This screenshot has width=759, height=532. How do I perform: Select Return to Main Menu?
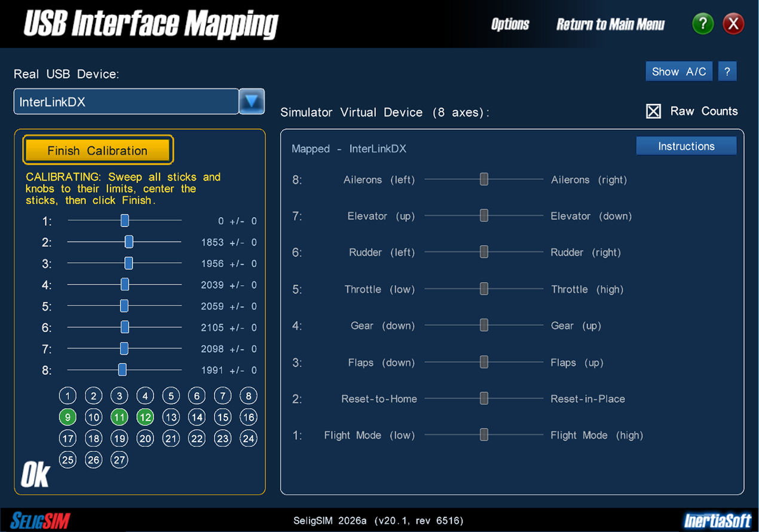pos(610,25)
